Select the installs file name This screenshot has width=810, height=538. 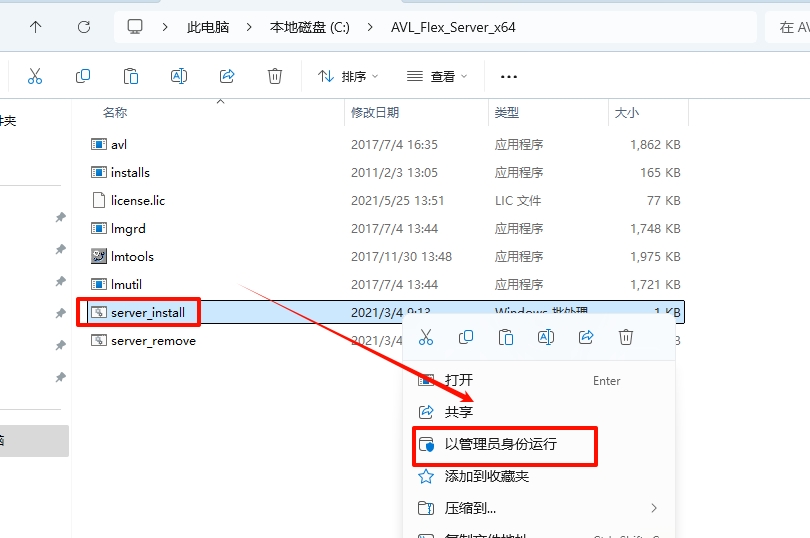[130, 172]
